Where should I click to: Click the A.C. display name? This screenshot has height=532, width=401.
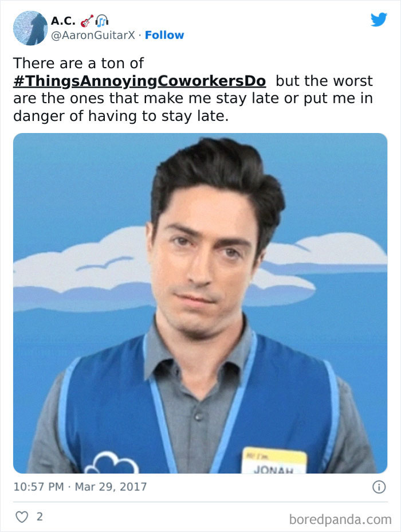tap(63, 21)
